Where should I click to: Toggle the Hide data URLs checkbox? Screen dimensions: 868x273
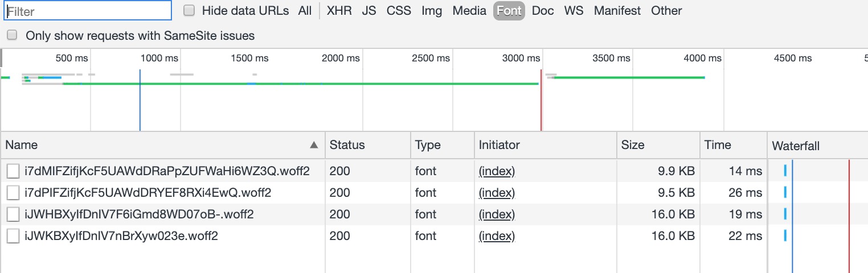[x=189, y=10]
